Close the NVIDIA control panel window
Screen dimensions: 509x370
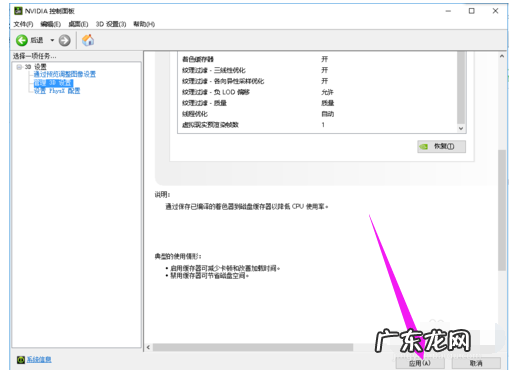click(x=496, y=11)
